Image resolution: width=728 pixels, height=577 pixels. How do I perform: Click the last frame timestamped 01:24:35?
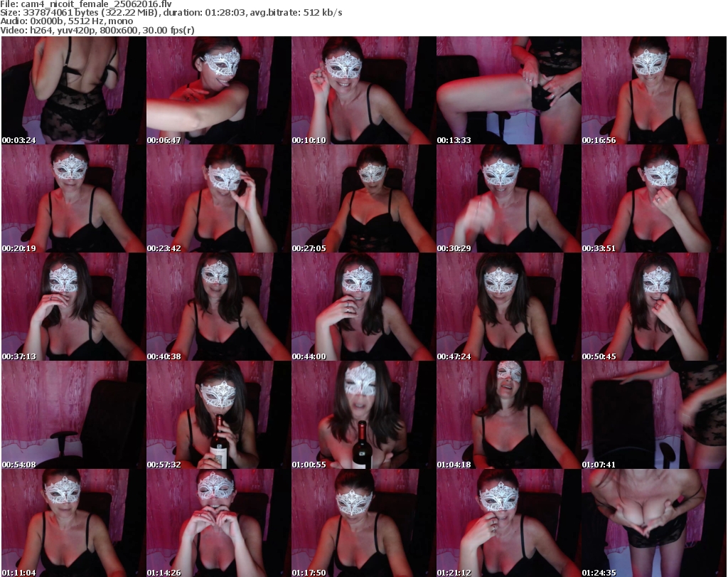[654, 523]
